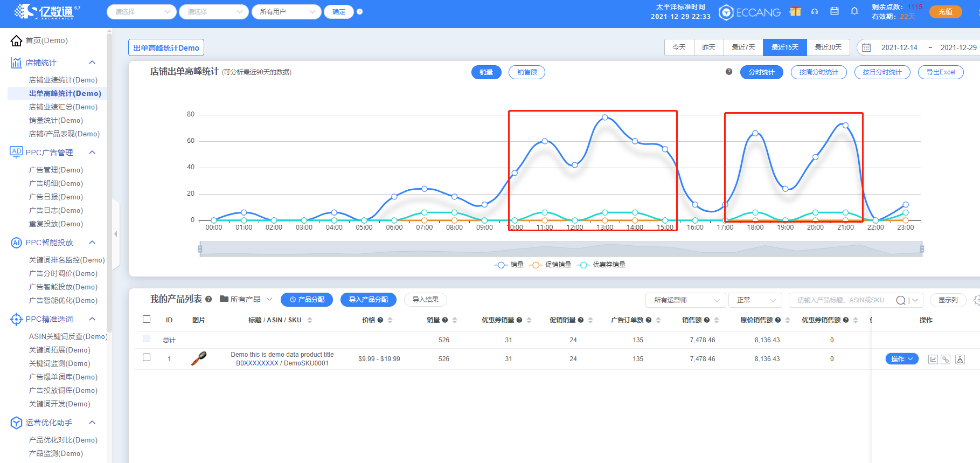Collapse the PPC广告管理 section chevron
The height and width of the screenshot is (463, 980).
pyautogui.click(x=92, y=153)
